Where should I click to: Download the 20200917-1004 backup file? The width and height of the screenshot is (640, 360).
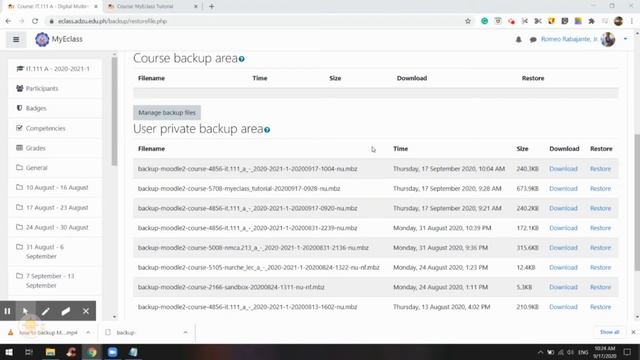[x=563, y=169]
